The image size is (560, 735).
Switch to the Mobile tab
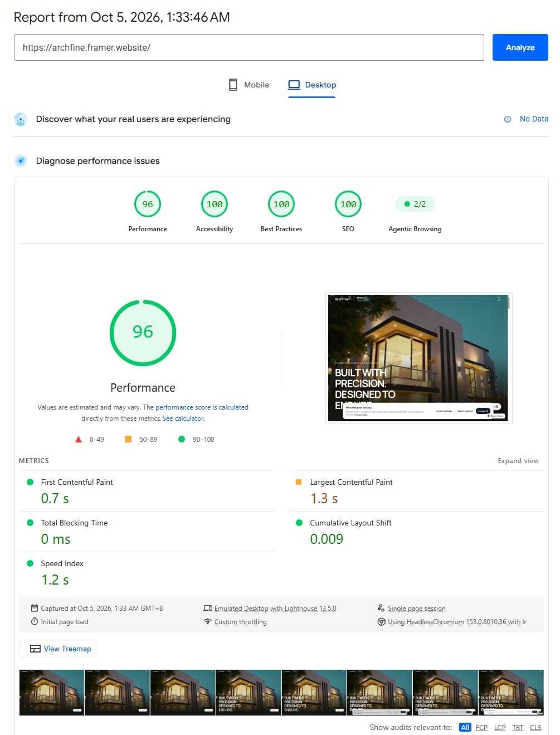[249, 85]
